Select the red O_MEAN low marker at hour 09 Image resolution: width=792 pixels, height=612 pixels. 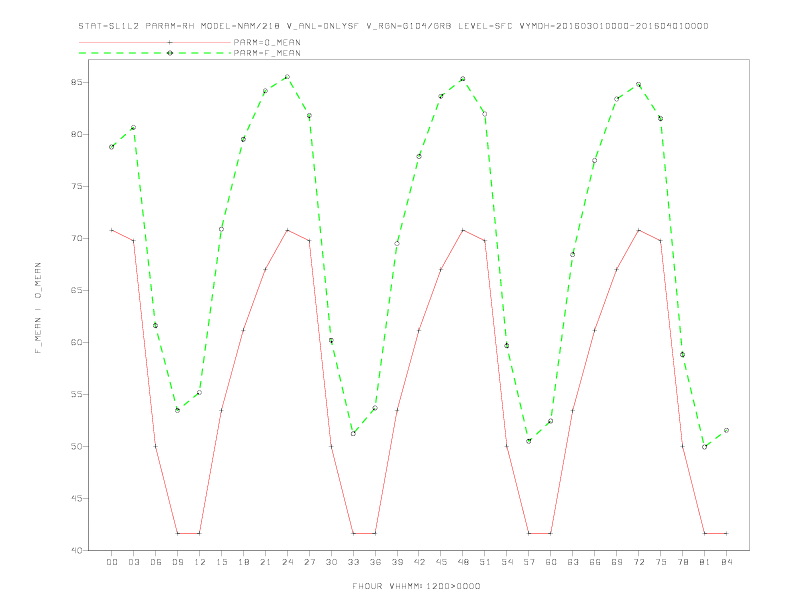pos(177,533)
